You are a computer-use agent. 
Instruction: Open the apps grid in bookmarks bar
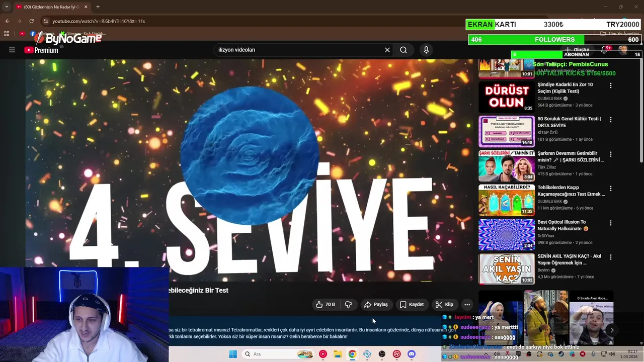coord(7,34)
